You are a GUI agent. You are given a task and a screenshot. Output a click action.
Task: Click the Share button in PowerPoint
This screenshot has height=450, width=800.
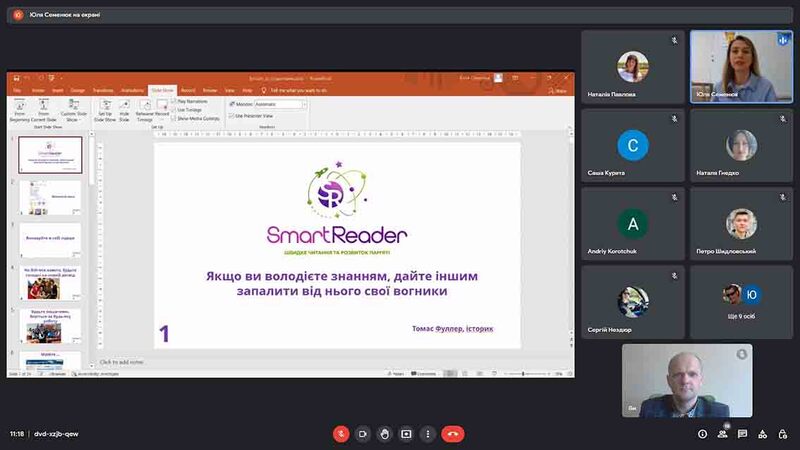(x=558, y=91)
